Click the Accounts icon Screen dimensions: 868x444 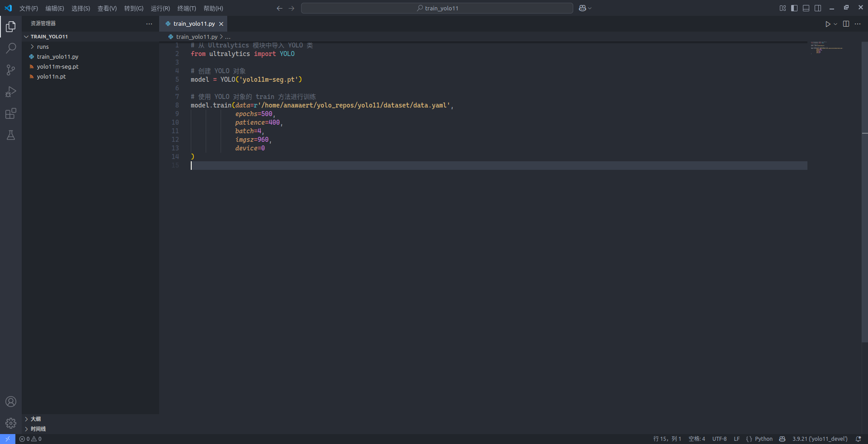point(11,402)
